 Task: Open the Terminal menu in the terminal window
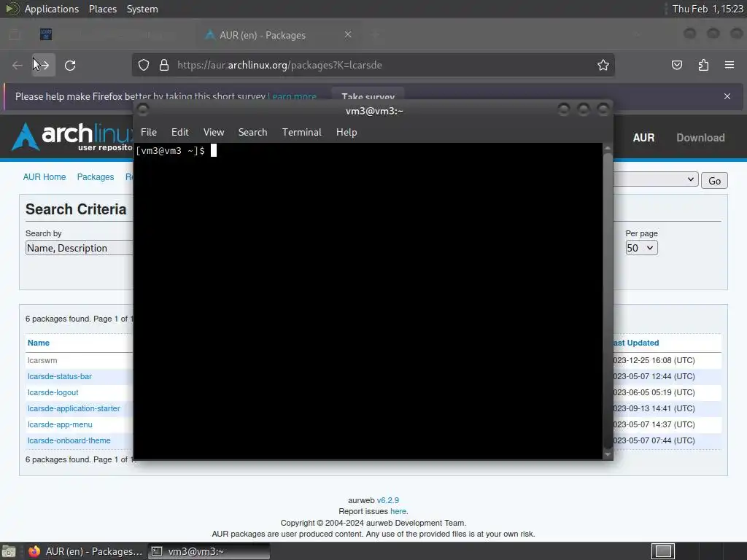point(301,133)
